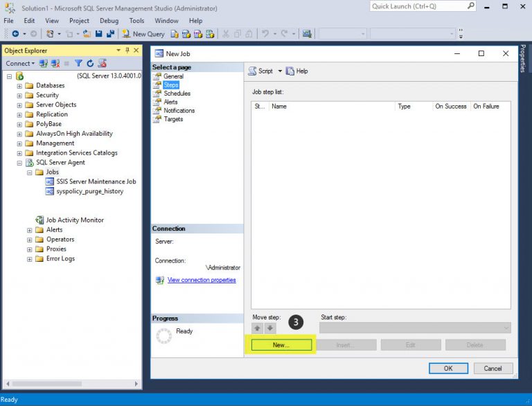The height and width of the screenshot is (406, 532).
Task: Open the Window menu
Action: pos(166,21)
